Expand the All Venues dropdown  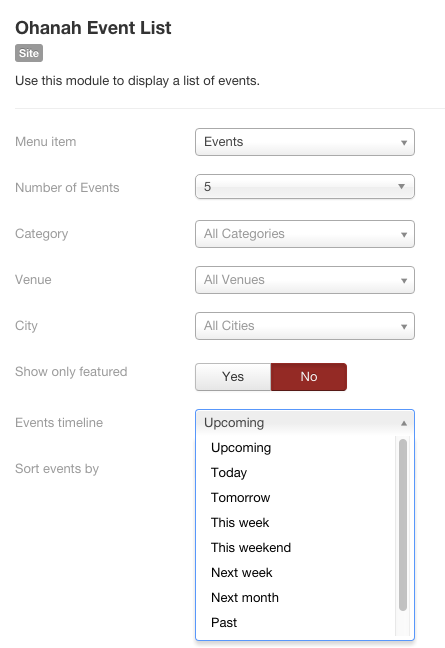coord(305,280)
